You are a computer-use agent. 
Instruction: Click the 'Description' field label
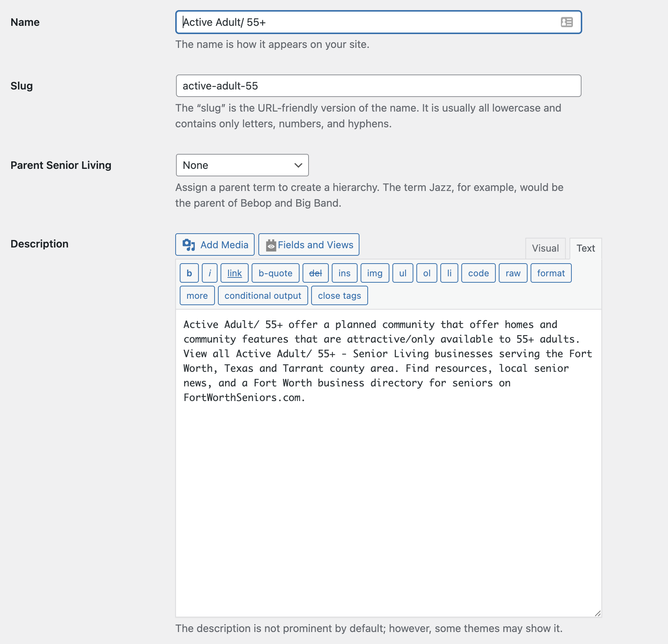coord(39,244)
